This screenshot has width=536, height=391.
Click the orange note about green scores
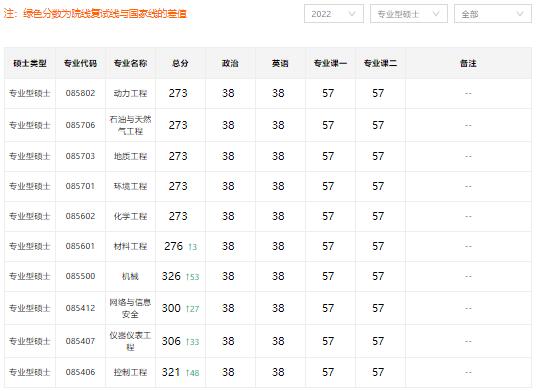pos(95,14)
